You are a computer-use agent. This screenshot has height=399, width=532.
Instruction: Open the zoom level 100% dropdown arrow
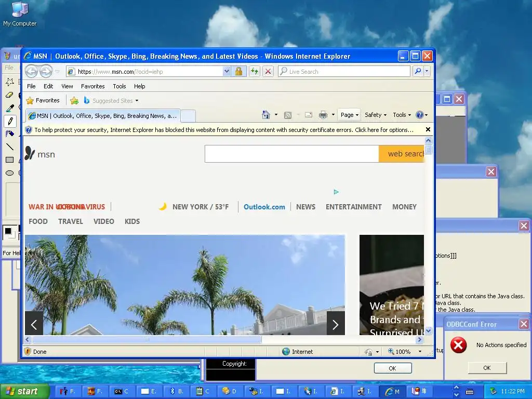click(x=420, y=352)
